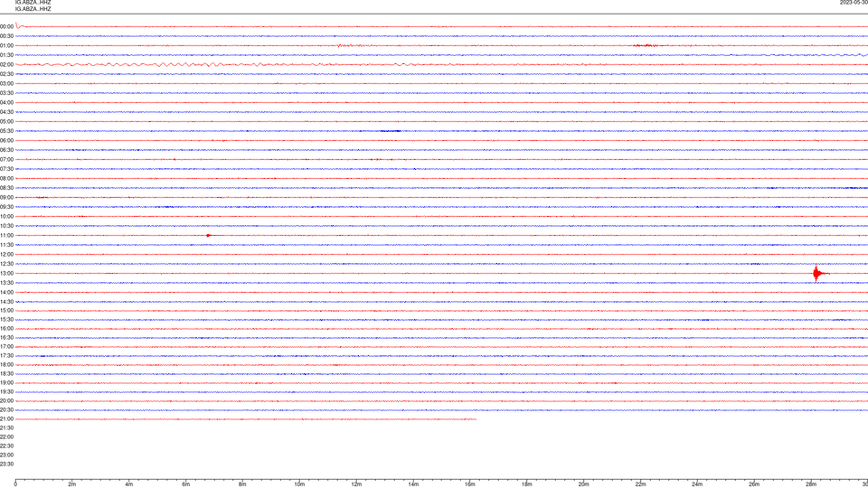Select the 23:30 time label
The height and width of the screenshot is (488, 868).
tap(6, 465)
